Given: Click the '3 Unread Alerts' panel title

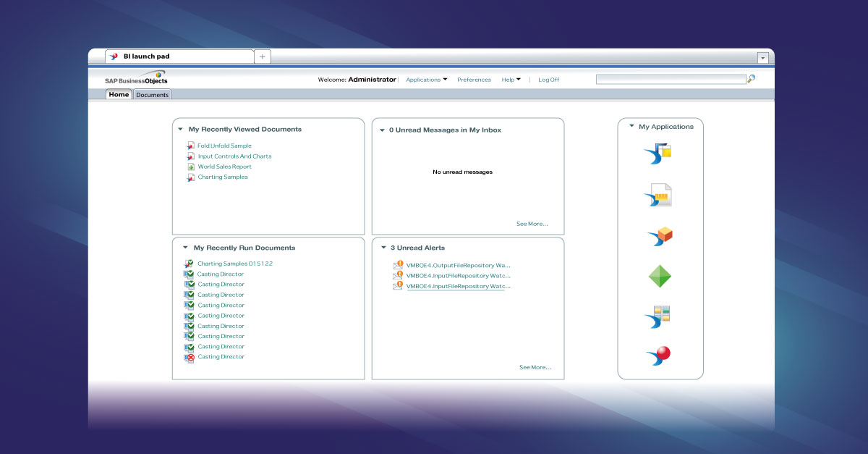Looking at the screenshot, I should click(417, 248).
